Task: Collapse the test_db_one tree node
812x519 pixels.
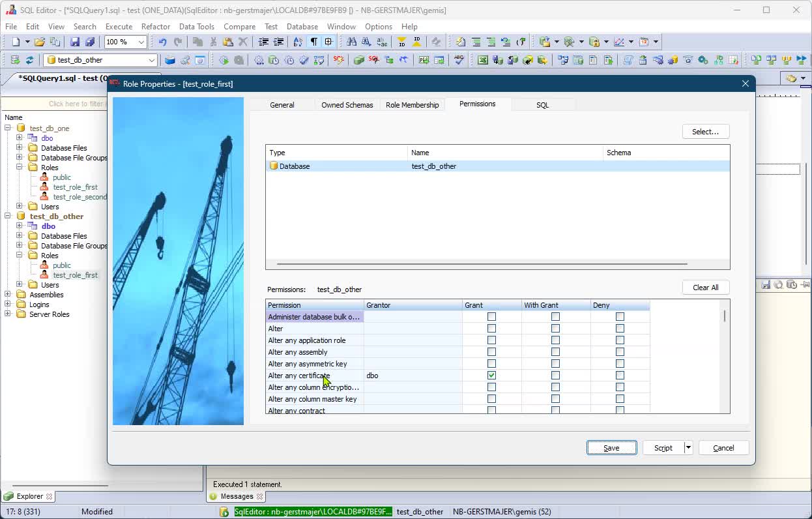Action: tap(8, 128)
